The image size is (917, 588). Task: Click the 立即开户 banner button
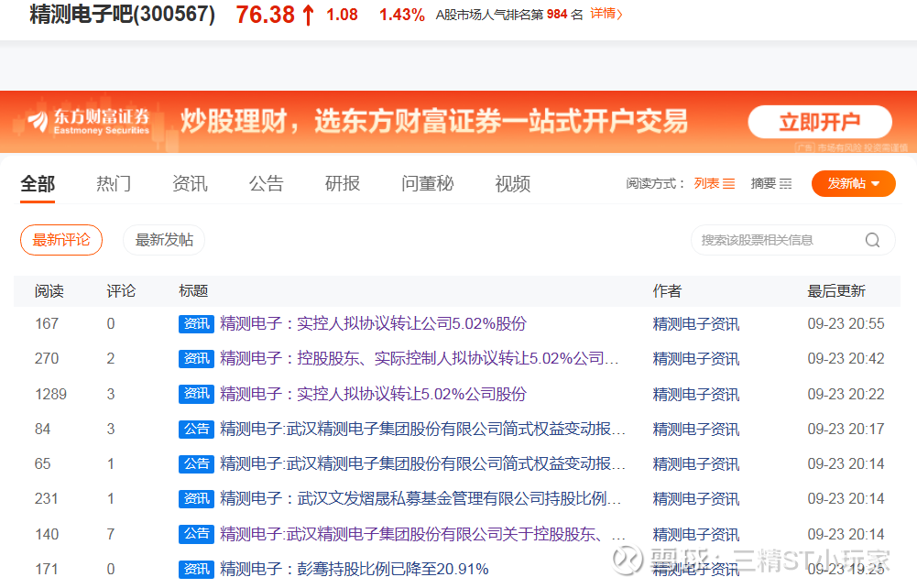819,122
